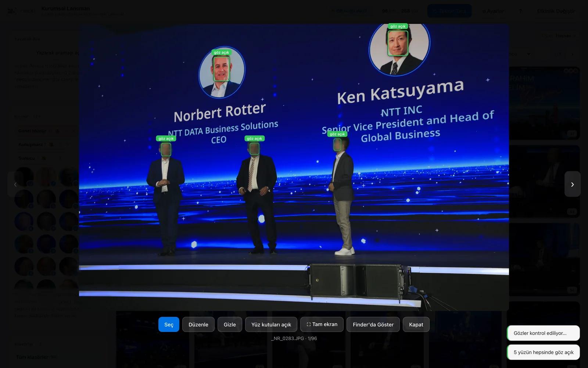
Task: Click 'göz açık' label above Norbert Rotter's portrait
Action: [221, 52]
